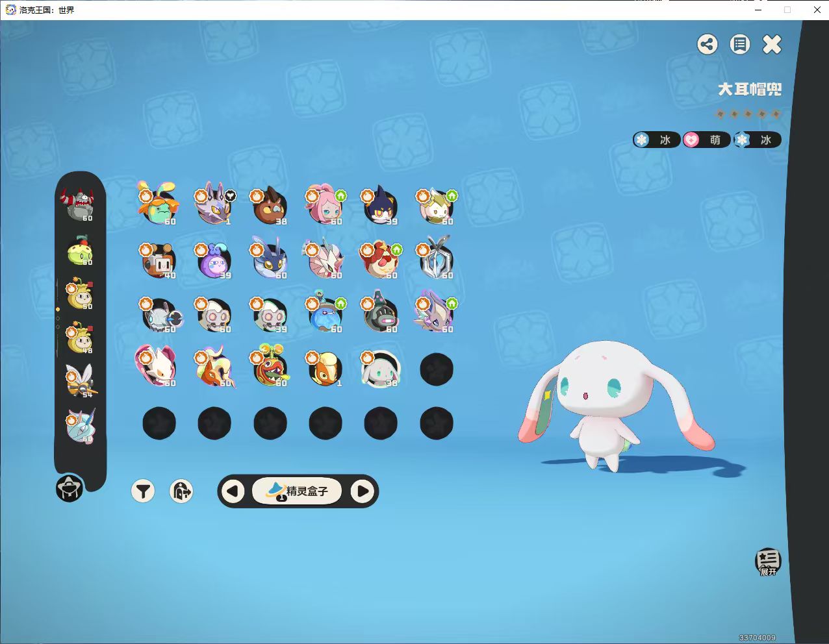Select the red-horned gray monster in team bar
The image size is (829, 644).
[x=79, y=204]
